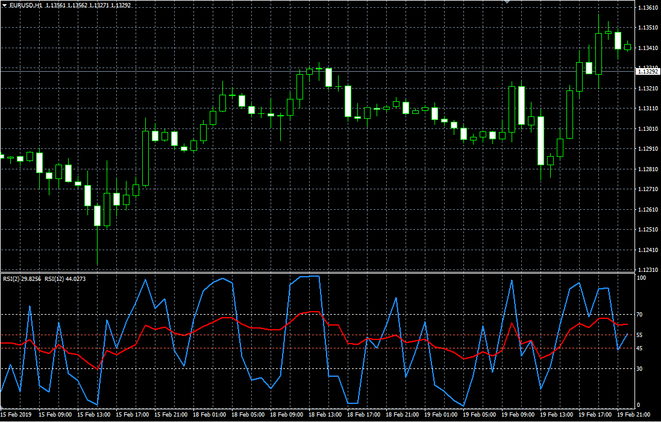The image size is (661, 422).
Task: Click the 18 Feb 01:00 time label
Action: click(210, 415)
